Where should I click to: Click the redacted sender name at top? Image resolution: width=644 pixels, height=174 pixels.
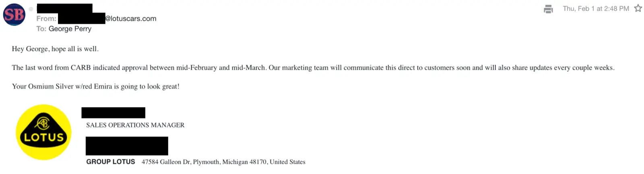pos(64,8)
